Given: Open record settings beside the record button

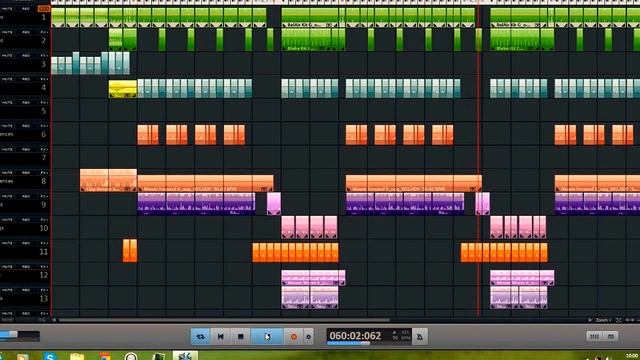Looking at the screenshot, I should tap(309, 337).
